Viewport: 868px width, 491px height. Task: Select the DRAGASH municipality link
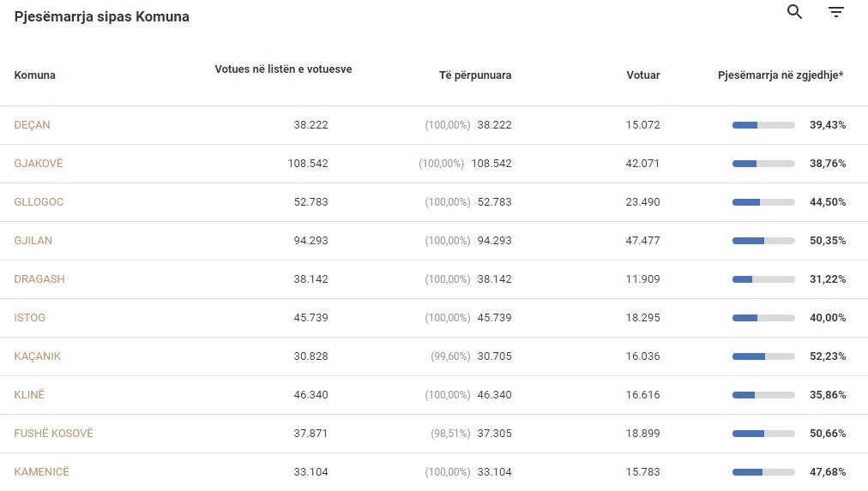pyautogui.click(x=39, y=279)
